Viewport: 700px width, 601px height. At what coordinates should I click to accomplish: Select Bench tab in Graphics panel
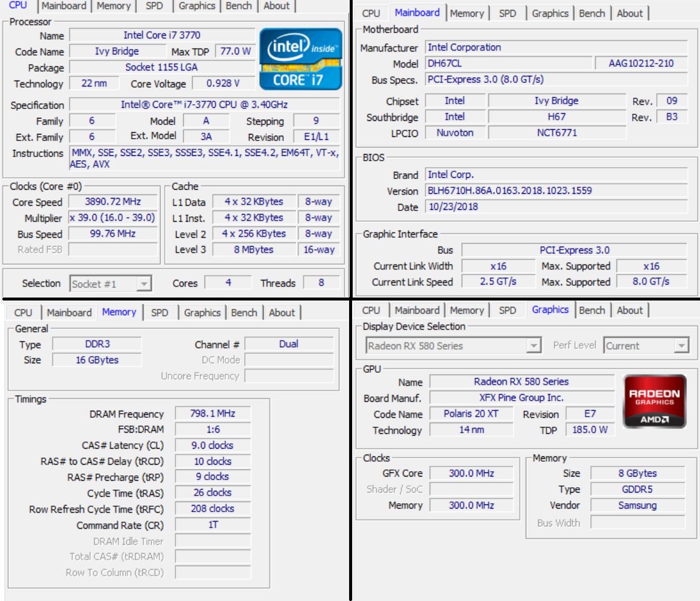[592, 311]
